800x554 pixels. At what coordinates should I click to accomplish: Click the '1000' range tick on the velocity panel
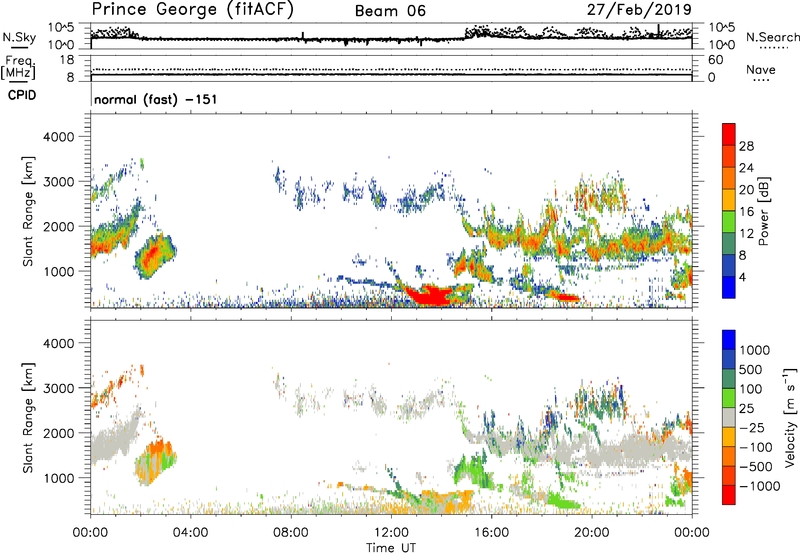[x=58, y=478]
